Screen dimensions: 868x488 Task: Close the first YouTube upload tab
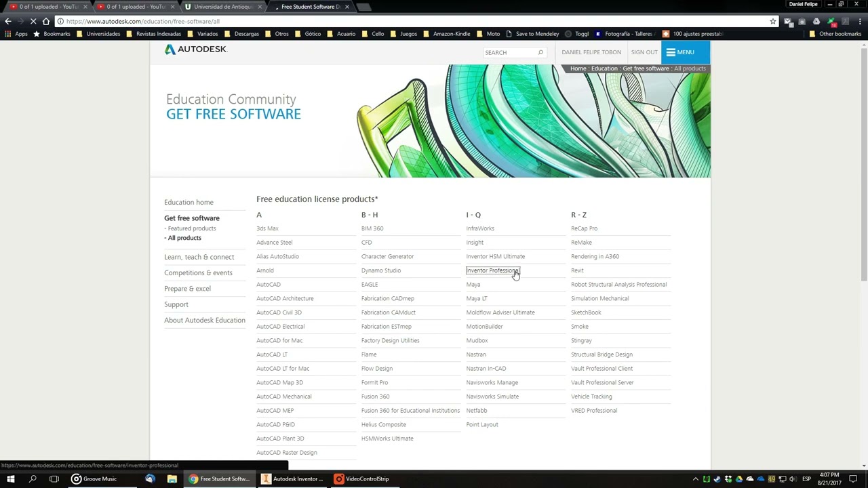pos(85,7)
